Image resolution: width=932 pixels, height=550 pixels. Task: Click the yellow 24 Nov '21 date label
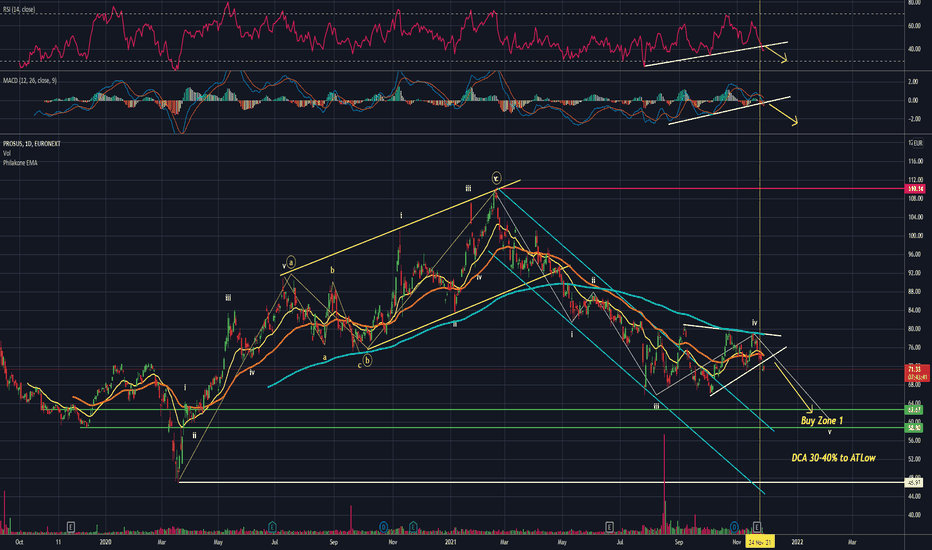coord(760,542)
